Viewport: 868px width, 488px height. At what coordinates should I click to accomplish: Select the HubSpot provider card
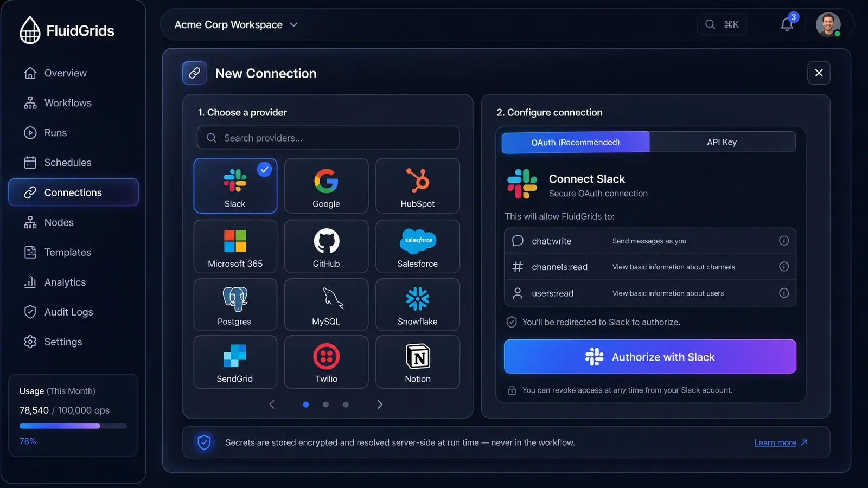pos(417,185)
